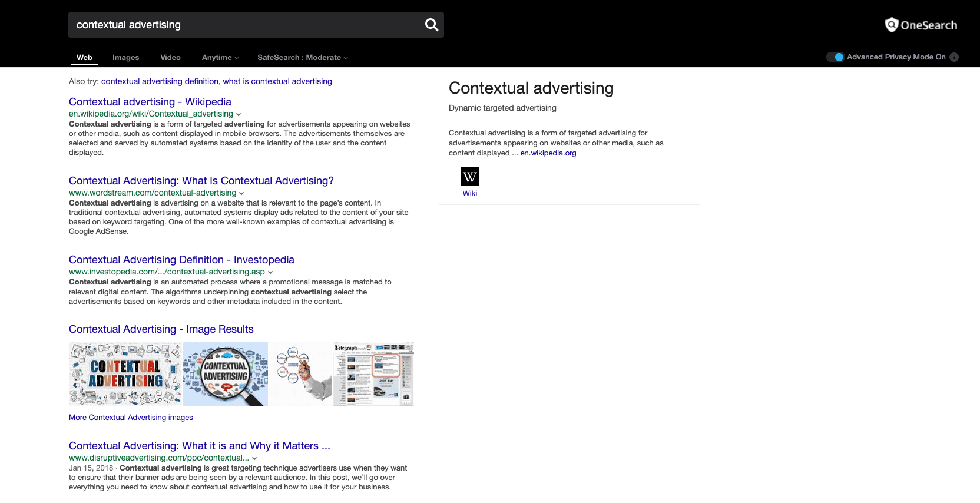Open 'What it is and Why it Matters' result
The height and width of the screenshot is (503, 980).
tap(200, 446)
